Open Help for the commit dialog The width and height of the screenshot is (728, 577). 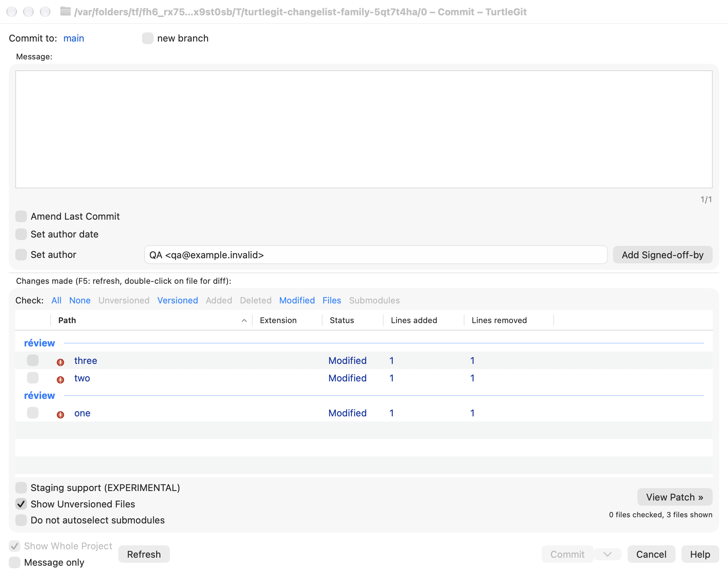point(700,554)
